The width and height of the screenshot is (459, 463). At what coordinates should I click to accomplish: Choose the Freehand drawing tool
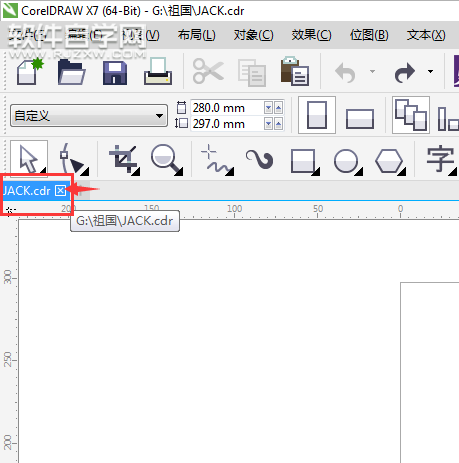point(217,160)
